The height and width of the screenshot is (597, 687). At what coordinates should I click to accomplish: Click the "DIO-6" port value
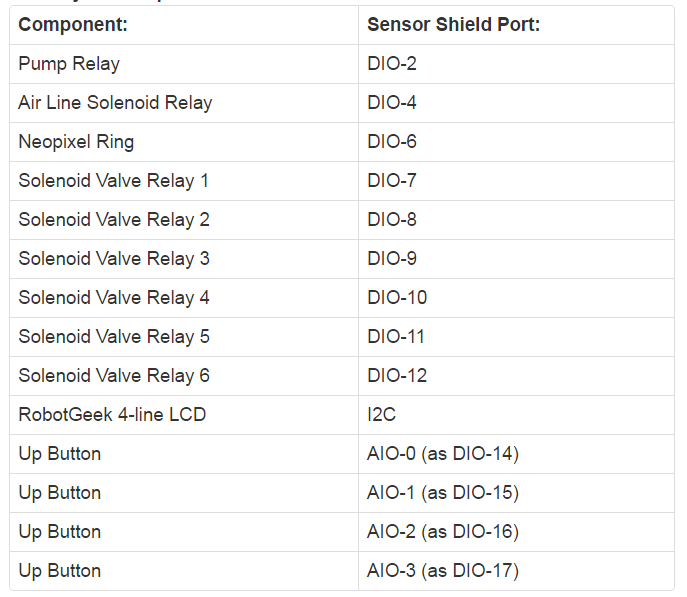click(392, 142)
